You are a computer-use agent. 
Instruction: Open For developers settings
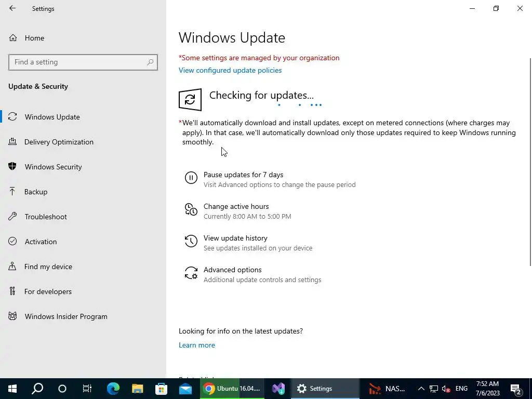pyautogui.click(x=83, y=291)
